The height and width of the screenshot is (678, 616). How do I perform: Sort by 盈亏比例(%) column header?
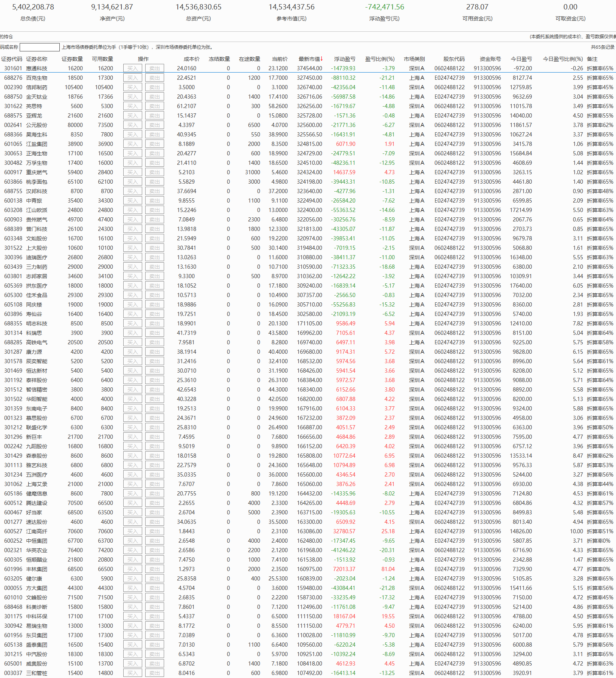click(x=380, y=59)
